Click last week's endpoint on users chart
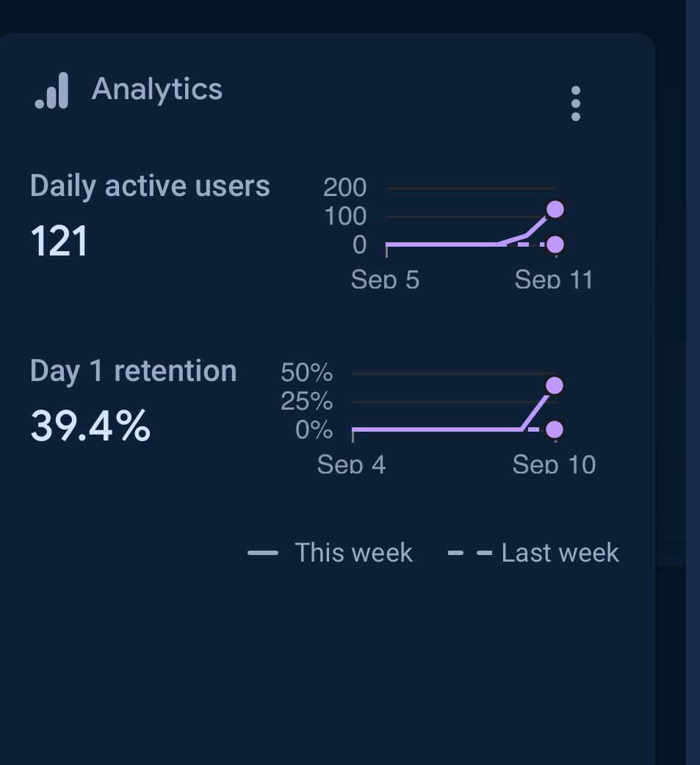This screenshot has height=765, width=700. pyautogui.click(x=555, y=244)
